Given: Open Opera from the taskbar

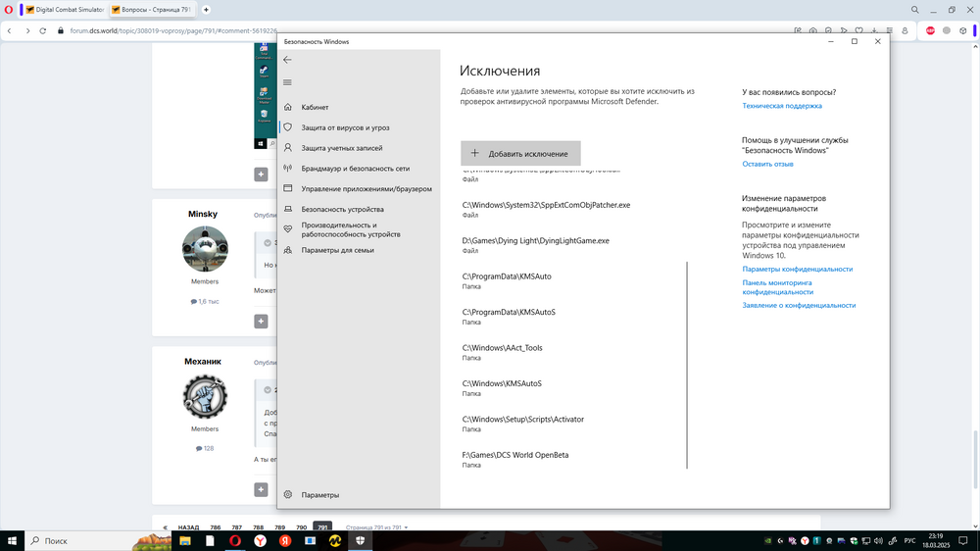Looking at the screenshot, I should pyautogui.click(x=235, y=540).
